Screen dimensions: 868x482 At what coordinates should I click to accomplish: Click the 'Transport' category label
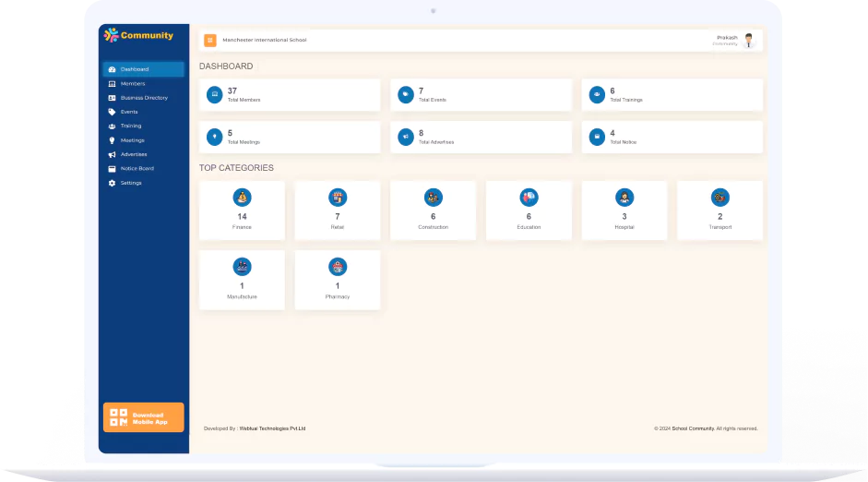pos(720,227)
